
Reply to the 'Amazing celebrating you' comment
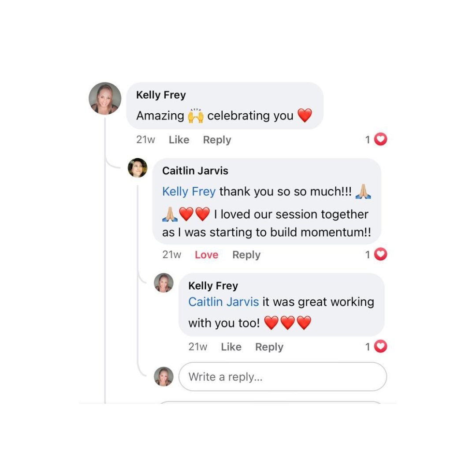click(217, 140)
